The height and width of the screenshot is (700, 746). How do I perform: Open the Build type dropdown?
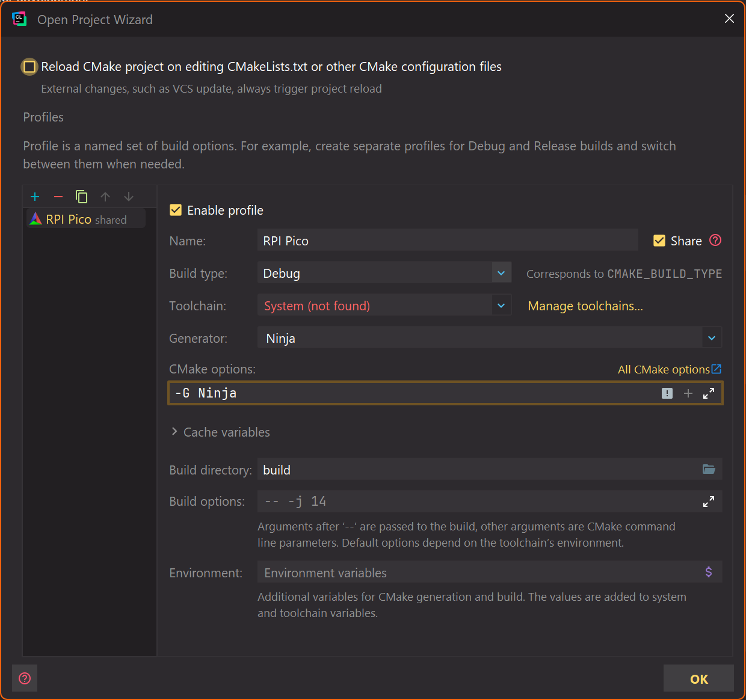point(501,273)
